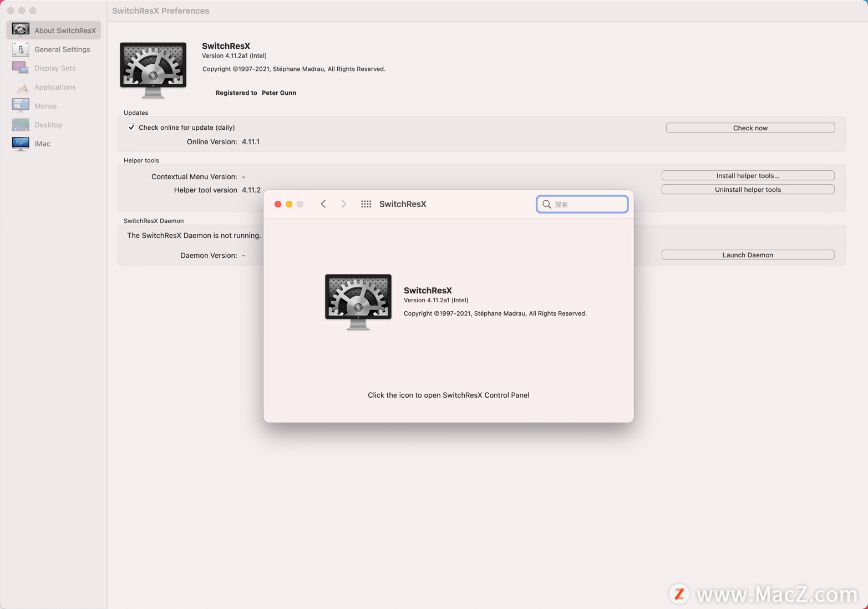Click the large SwitchResX logo in Preferences window
The height and width of the screenshot is (609, 868).
click(x=153, y=70)
